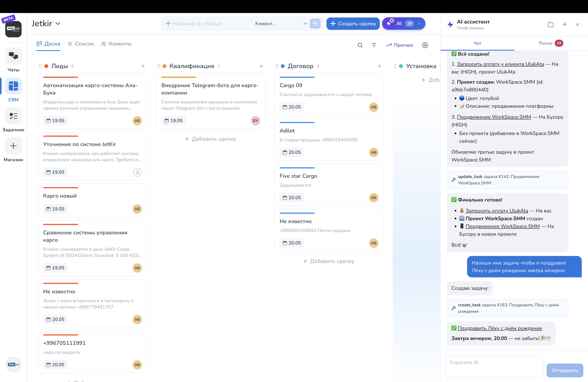This screenshot has width=588, height=382.
Task: Open the Прогноз forecast link
Action: coord(400,45)
